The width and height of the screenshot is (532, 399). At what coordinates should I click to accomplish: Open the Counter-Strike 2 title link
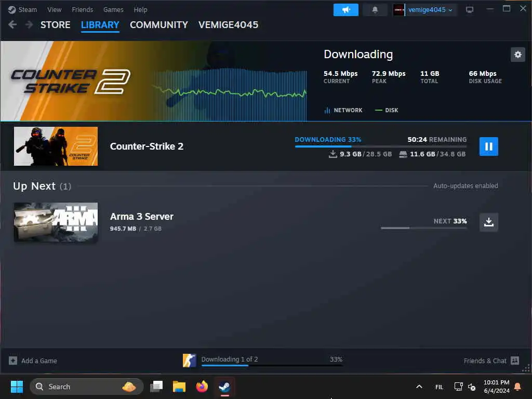pos(147,146)
